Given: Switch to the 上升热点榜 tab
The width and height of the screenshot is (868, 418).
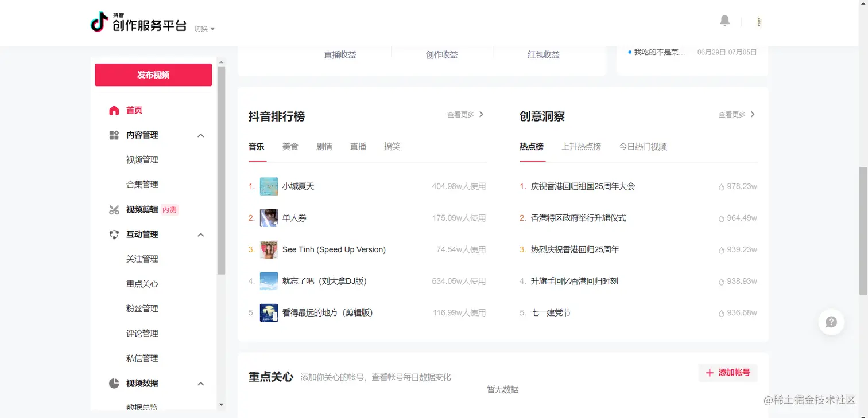Looking at the screenshot, I should click(581, 146).
